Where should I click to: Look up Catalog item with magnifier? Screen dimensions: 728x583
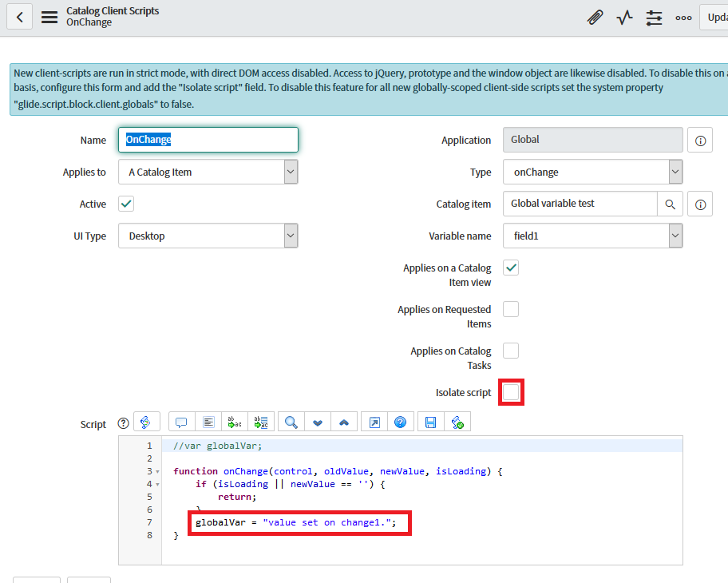671,204
